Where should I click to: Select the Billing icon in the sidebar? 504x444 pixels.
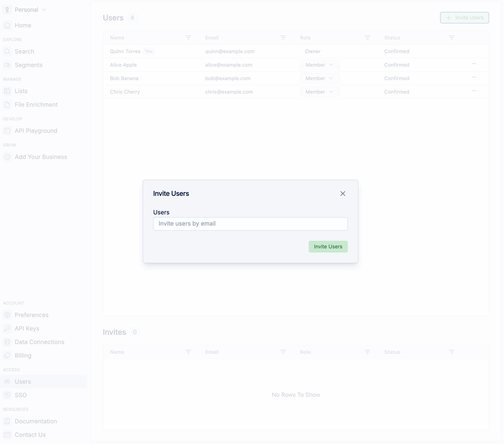(x=7, y=355)
